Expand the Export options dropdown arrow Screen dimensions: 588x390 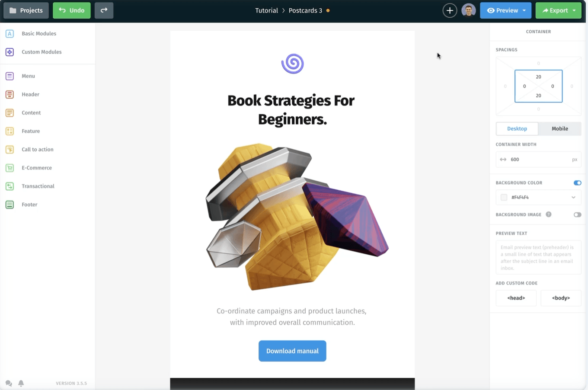point(574,10)
